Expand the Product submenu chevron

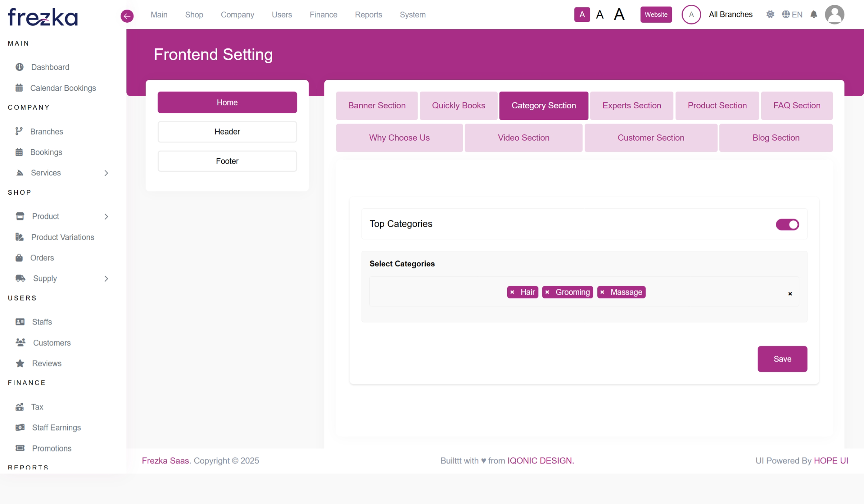click(106, 217)
